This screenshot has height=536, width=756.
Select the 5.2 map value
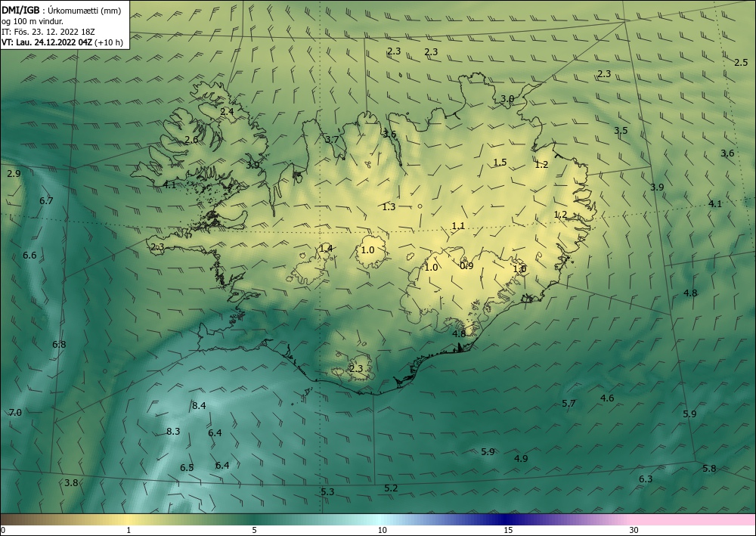point(391,488)
